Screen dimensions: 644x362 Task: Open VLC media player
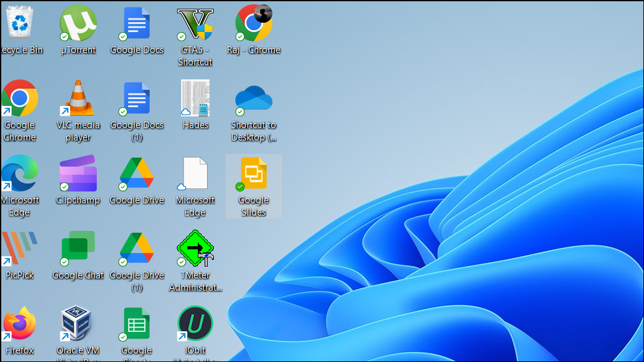pyautogui.click(x=78, y=99)
